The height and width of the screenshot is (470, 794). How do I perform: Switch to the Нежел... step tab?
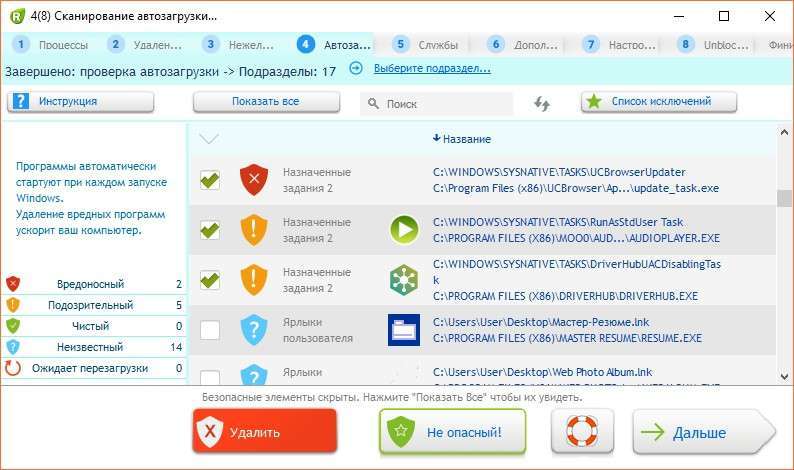pos(239,45)
